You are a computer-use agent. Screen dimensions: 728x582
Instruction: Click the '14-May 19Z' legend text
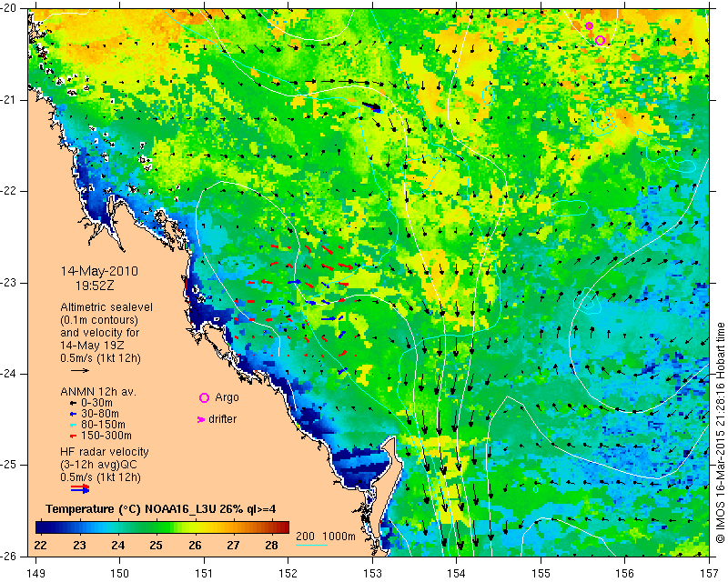click(92, 346)
